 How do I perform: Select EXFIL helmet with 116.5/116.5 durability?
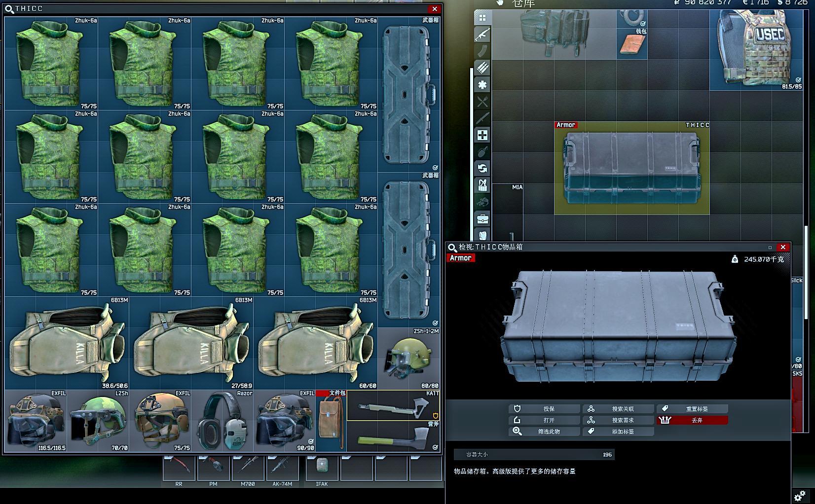(x=36, y=421)
